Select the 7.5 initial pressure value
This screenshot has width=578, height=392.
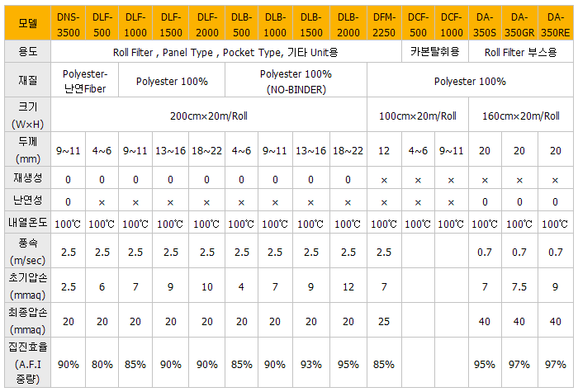[519, 286]
